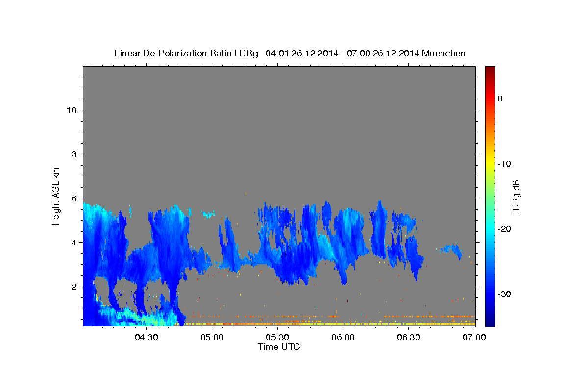Select the 06:00 time tick label
This screenshot has height=392, width=588.
343,338
